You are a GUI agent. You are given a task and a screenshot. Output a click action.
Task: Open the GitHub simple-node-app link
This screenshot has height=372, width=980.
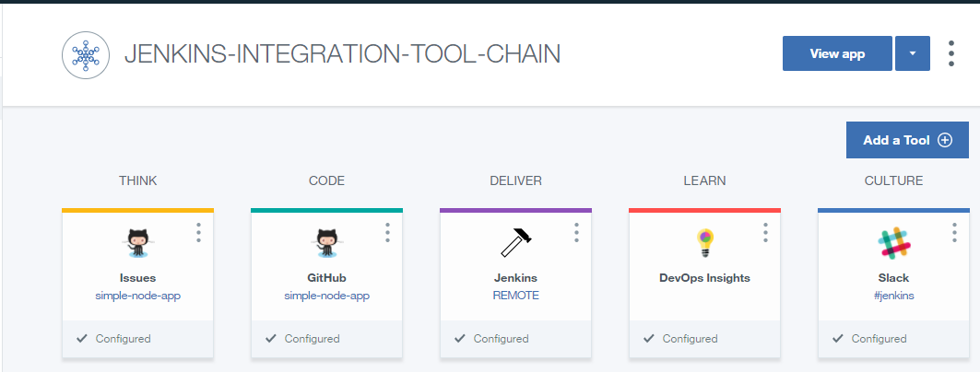pyautogui.click(x=327, y=296)
